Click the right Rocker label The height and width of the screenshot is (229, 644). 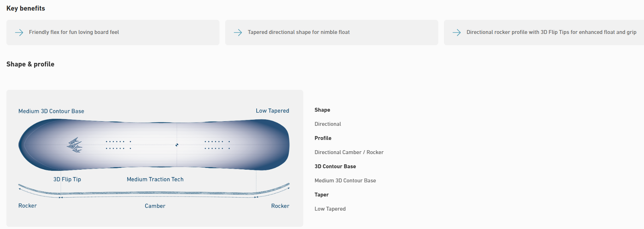click(x=280, y=206)
